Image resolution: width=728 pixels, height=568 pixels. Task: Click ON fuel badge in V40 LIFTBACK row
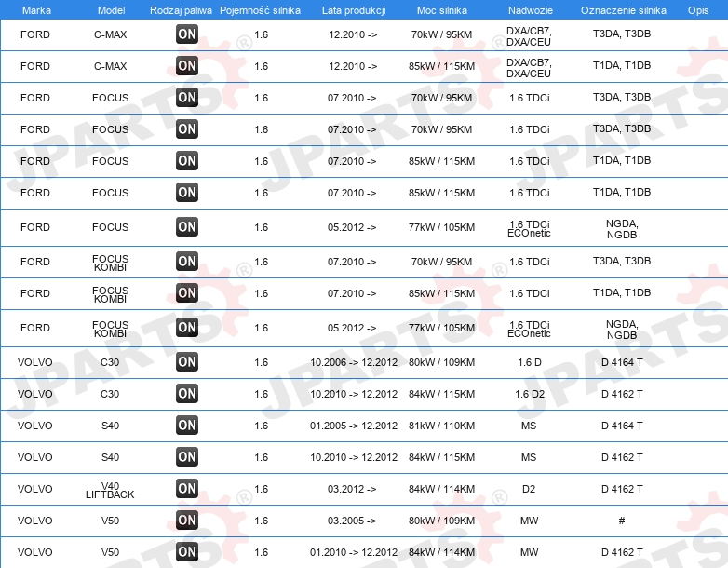[186, 488]
